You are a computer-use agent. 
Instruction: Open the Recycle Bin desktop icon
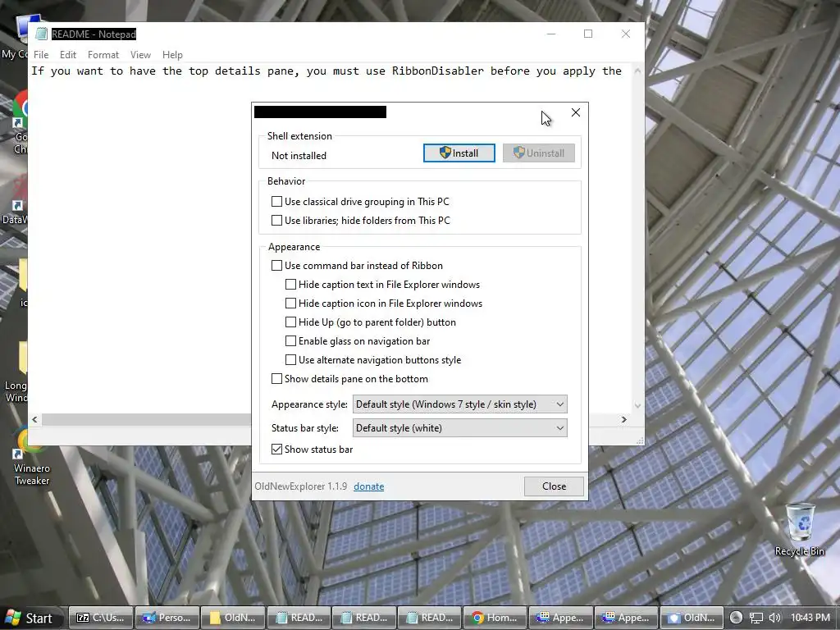[x=800, y=529]
